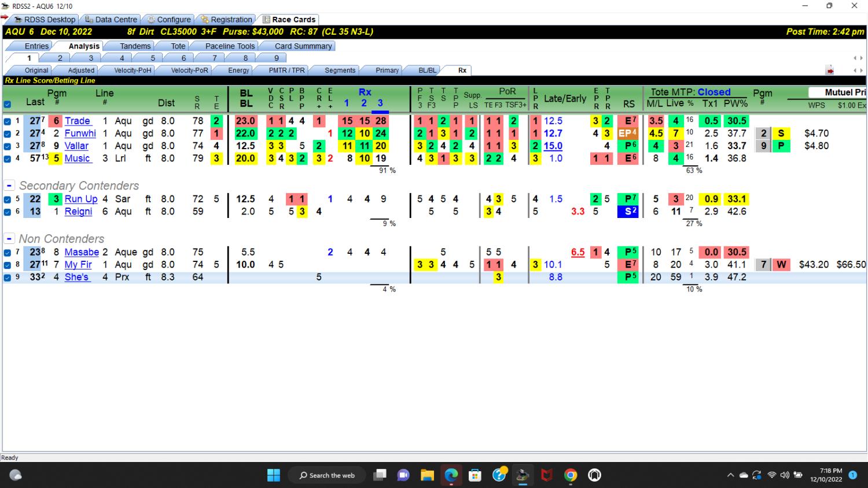Click the RDSS horse icon in the taskbar
The width and height of the screenshot is (868, 488).
point(523,475)
